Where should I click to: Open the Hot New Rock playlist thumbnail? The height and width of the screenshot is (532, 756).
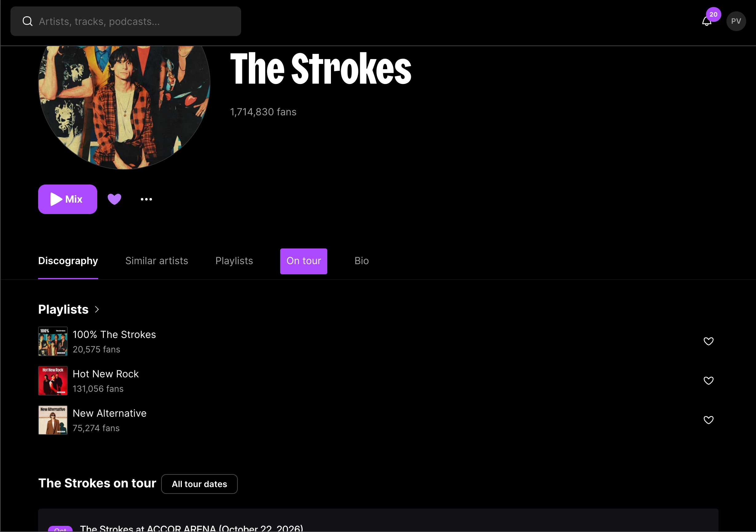point(53,381)
